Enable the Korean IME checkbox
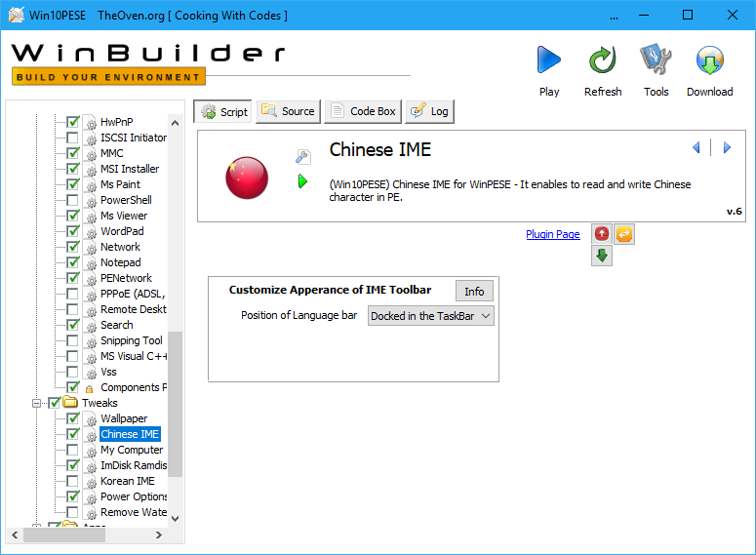The image size is (756, 555). tap(72, 481)
